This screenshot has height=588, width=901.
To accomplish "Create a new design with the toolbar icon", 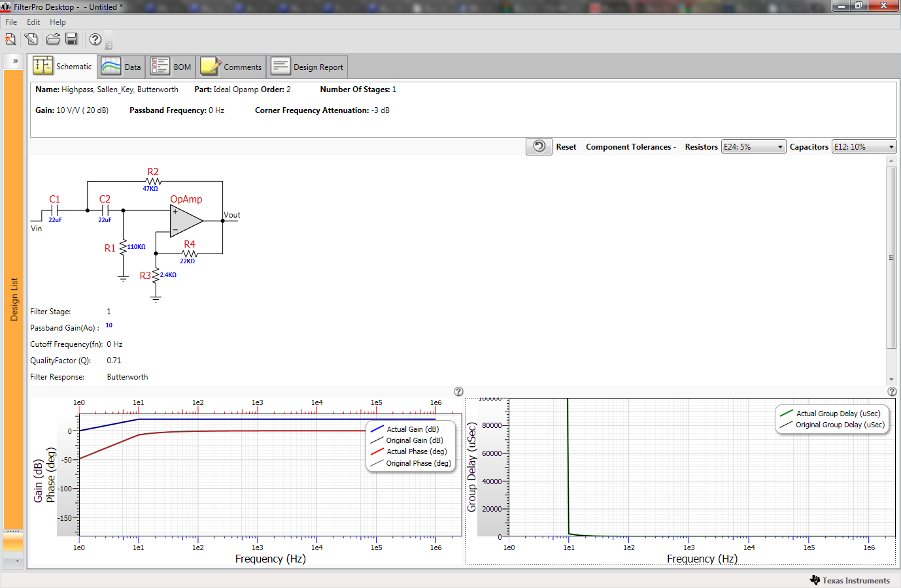I will coord(10,39).
